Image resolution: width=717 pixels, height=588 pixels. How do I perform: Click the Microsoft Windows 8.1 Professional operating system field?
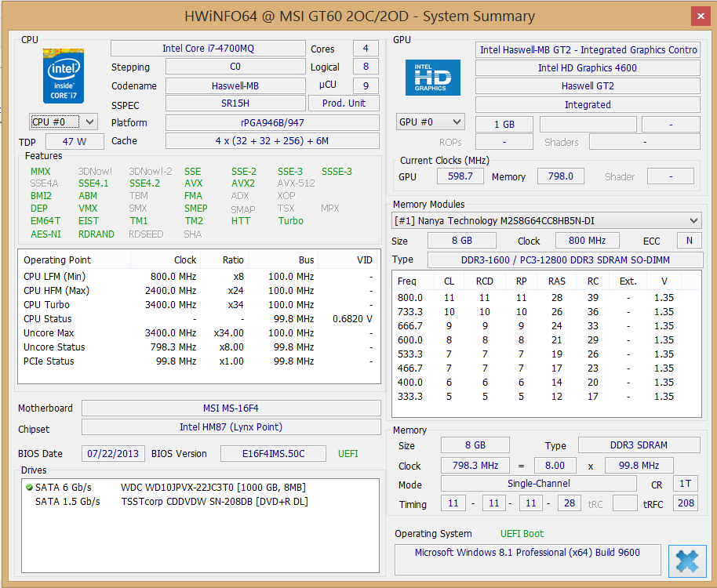pyautogui.click(x=528, y=560)
